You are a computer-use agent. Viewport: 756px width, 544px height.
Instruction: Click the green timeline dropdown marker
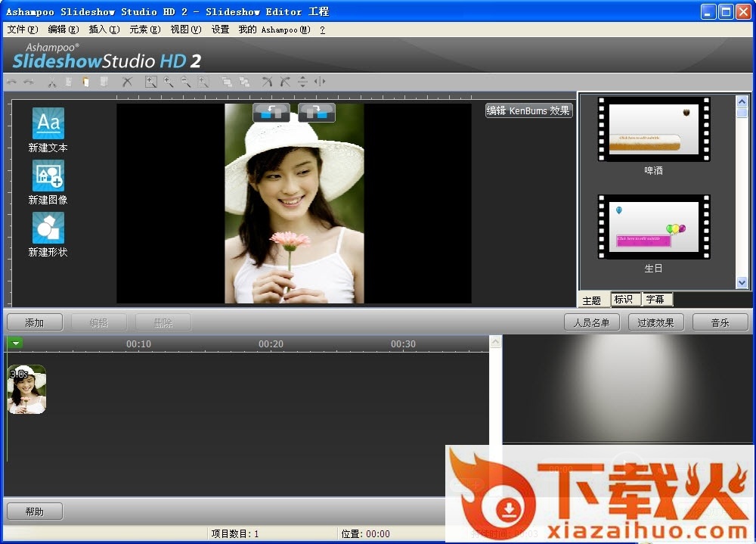(15, 343)
